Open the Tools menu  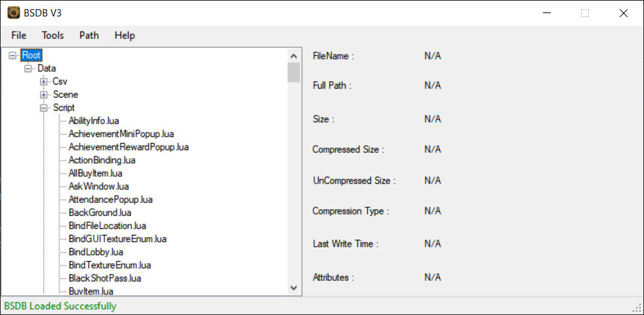(53, 35)
